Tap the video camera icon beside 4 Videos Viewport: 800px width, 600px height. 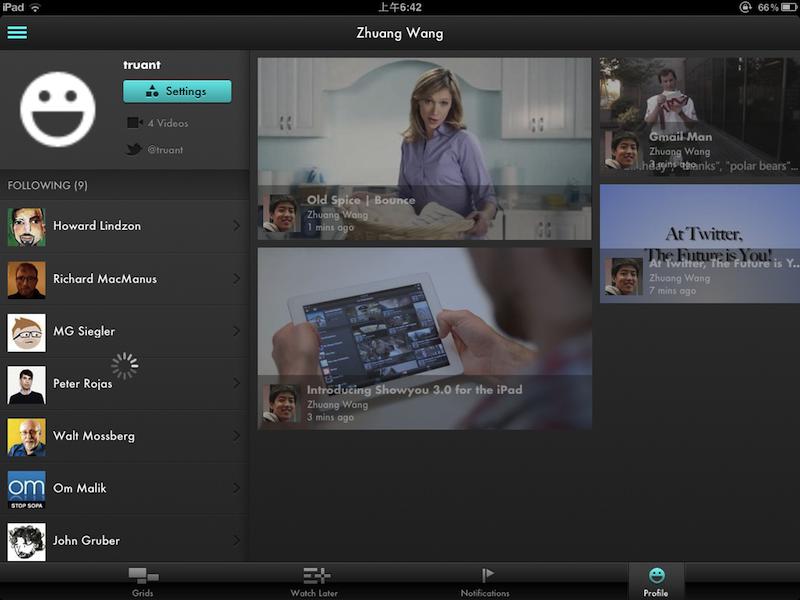tap(134, 123)
